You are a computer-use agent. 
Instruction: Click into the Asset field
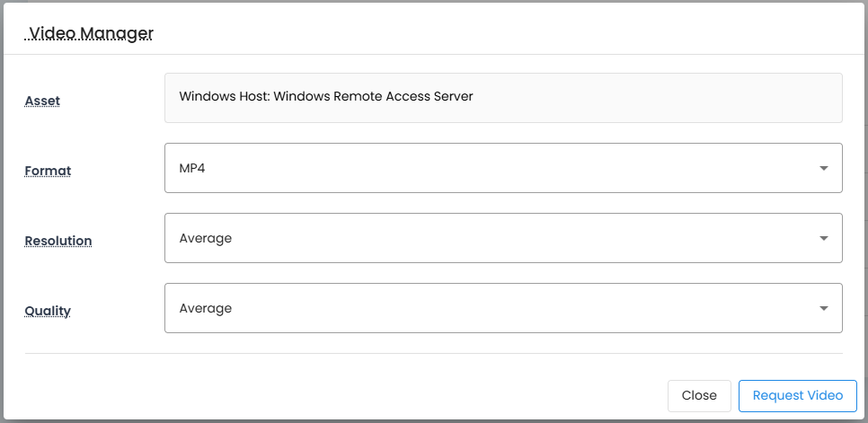pos(503,98)
